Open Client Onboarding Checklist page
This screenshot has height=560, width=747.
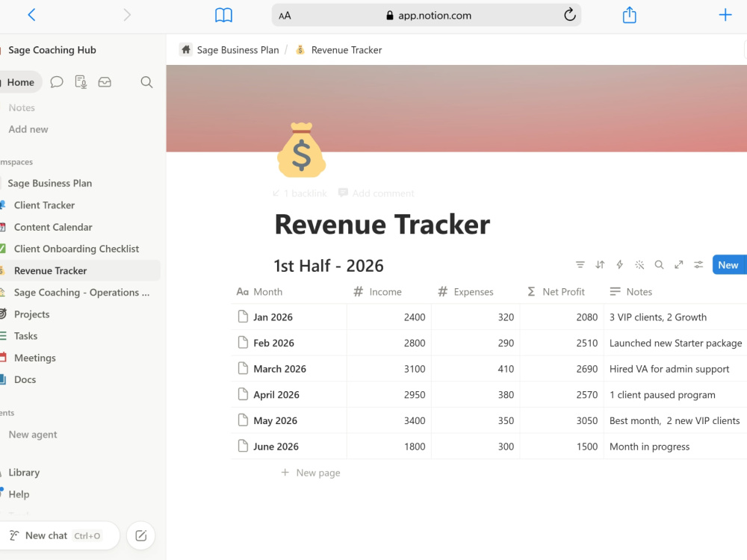click(76, 249)
